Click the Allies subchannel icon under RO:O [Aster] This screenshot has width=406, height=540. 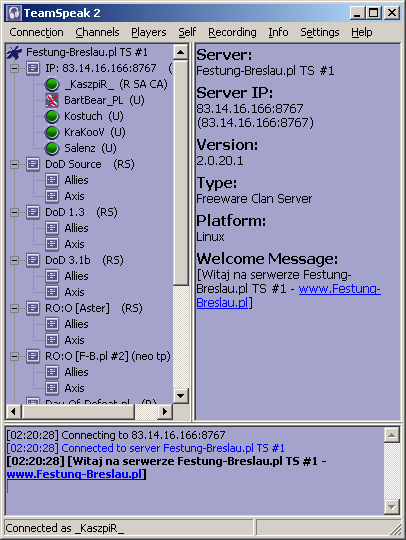tap(52, 324)
